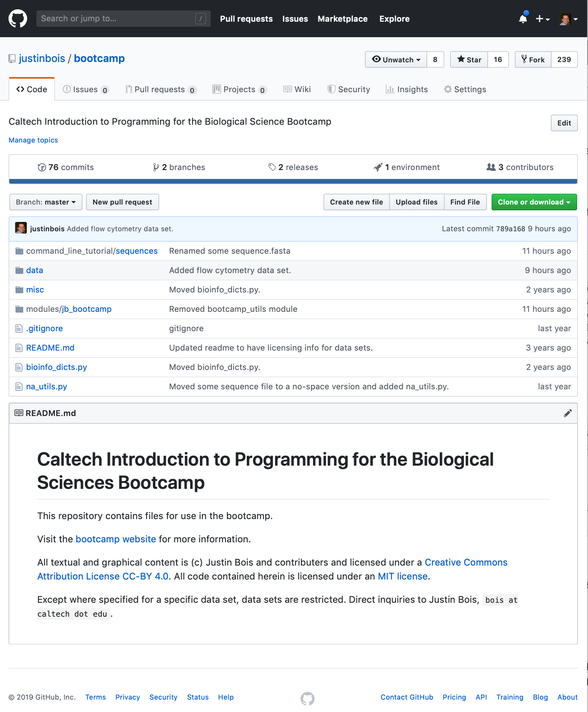588x712 pixels.
Task: Click the Edit description button
Action: pyautogui.click(x=564, y=123)
